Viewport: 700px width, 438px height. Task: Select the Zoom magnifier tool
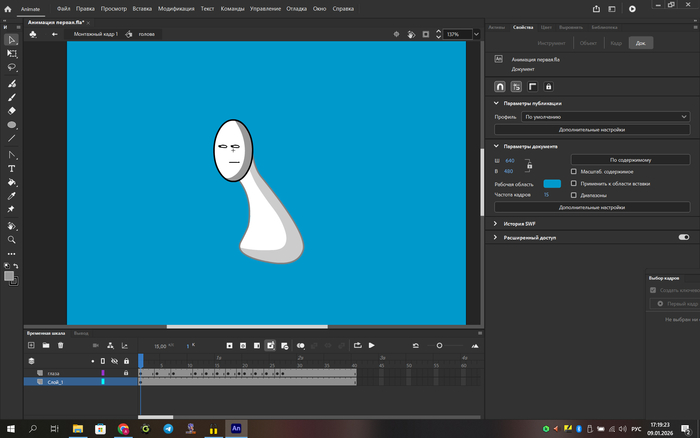(12, 240)
